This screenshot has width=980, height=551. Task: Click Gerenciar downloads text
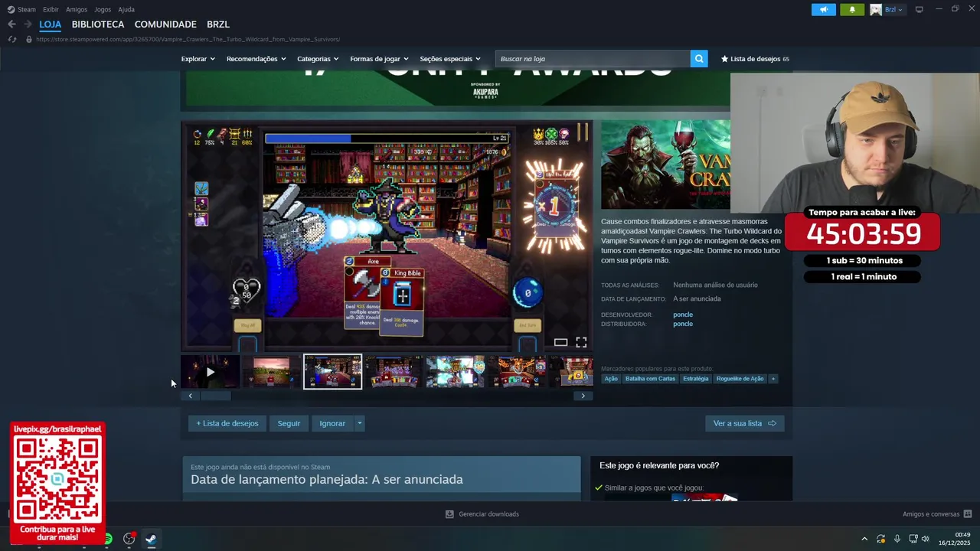[488, 514]
